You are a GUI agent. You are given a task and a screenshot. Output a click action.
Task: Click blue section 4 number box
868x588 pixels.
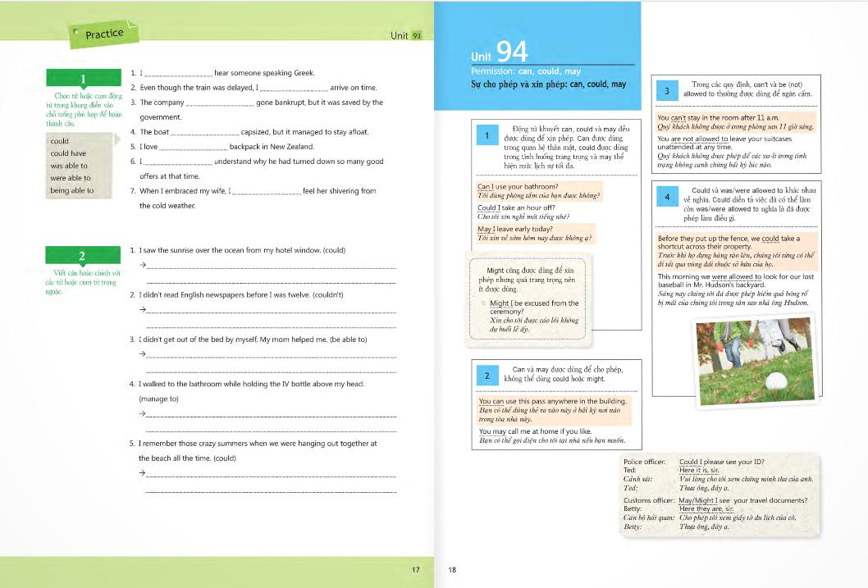click(667, 198)
